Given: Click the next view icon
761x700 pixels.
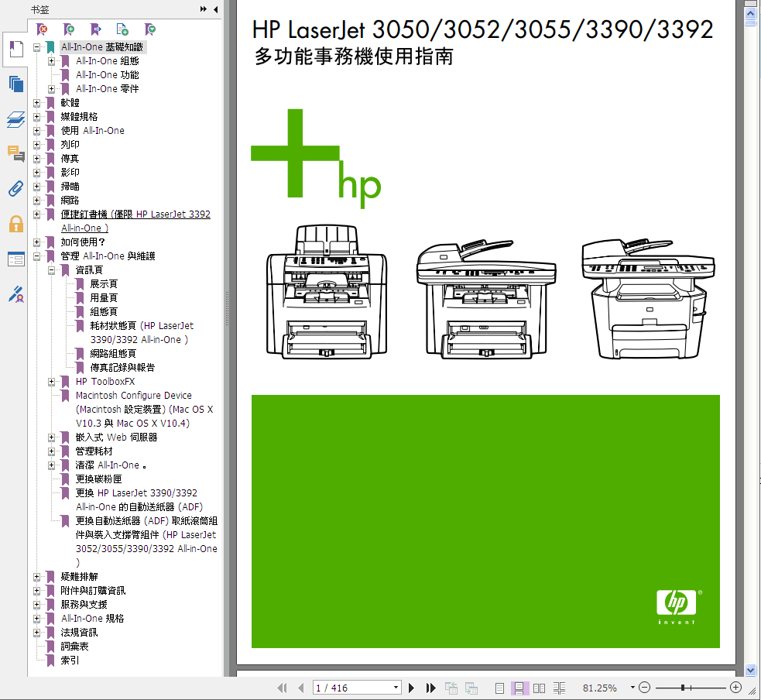Looking at the screenshot, I should [x=471, y=688].
